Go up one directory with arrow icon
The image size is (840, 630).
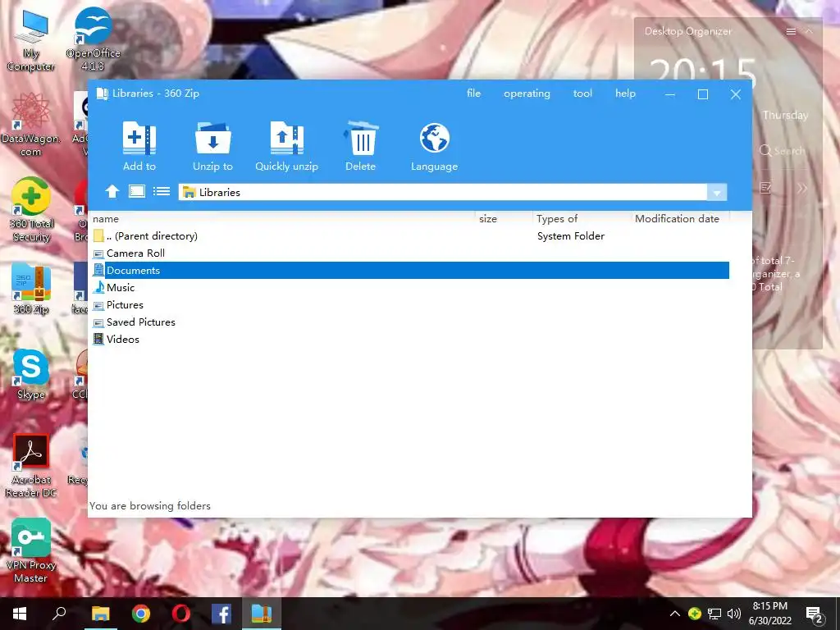[x=112, y=191]
